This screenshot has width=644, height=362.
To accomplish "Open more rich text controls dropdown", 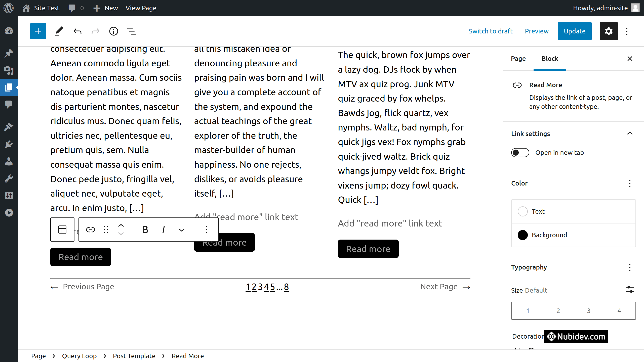I will [x=181, y=230].
